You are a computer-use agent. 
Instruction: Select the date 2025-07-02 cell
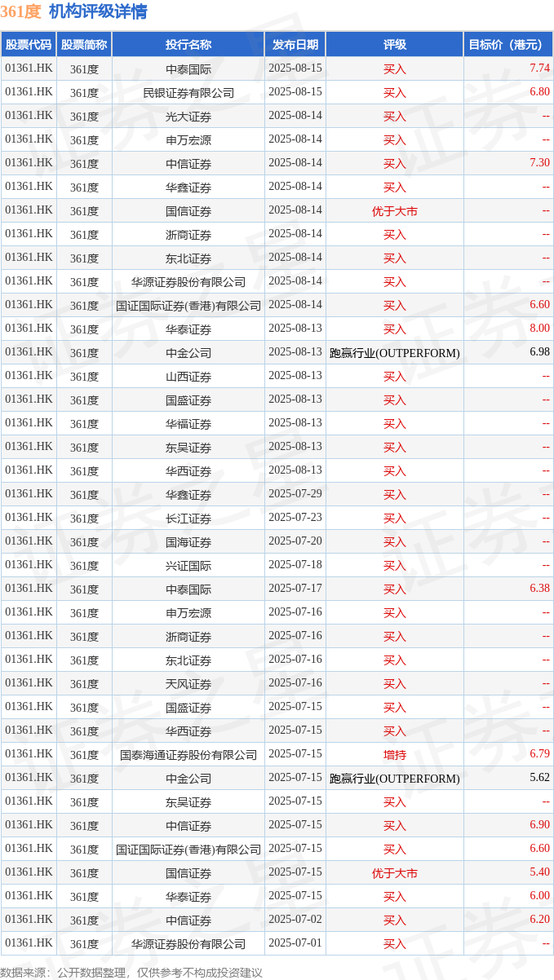[x=295, y=920]
